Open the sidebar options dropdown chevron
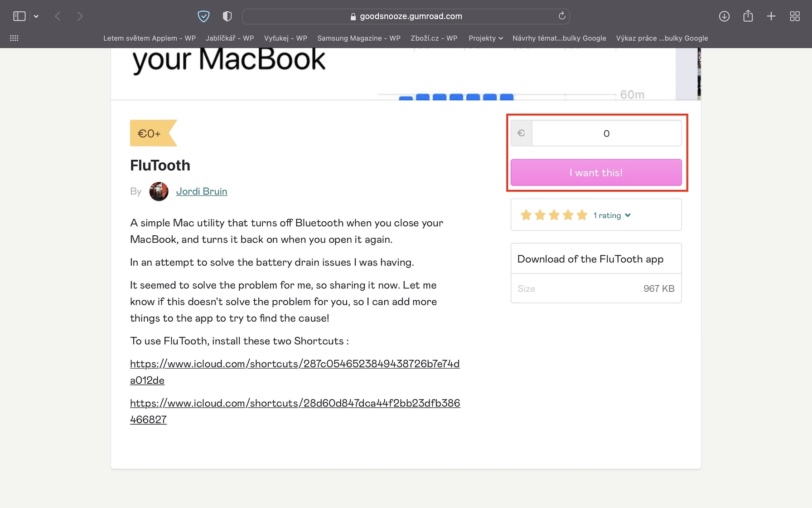 (x=36, y=16)
